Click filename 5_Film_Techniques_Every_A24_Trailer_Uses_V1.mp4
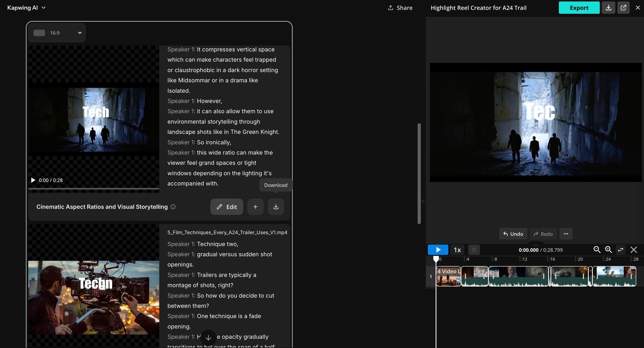The width and height of the screenshot is (644, 348). (227, 232)
